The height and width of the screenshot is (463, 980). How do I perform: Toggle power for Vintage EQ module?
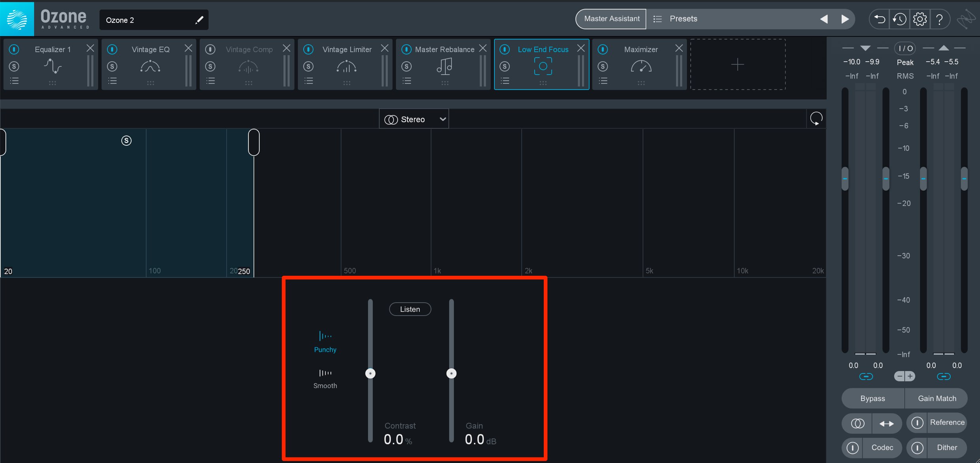pos(112,49)
